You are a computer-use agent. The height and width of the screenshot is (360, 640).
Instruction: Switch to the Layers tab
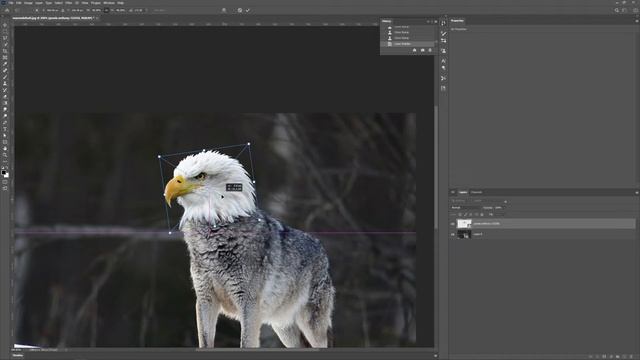[x=463, y=192]
